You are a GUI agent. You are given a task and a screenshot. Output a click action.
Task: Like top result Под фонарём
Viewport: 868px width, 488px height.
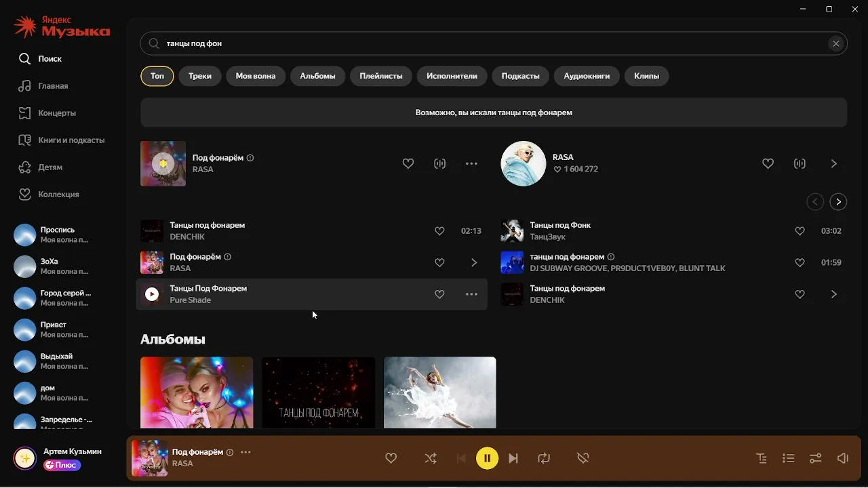(x=408, y=163)
